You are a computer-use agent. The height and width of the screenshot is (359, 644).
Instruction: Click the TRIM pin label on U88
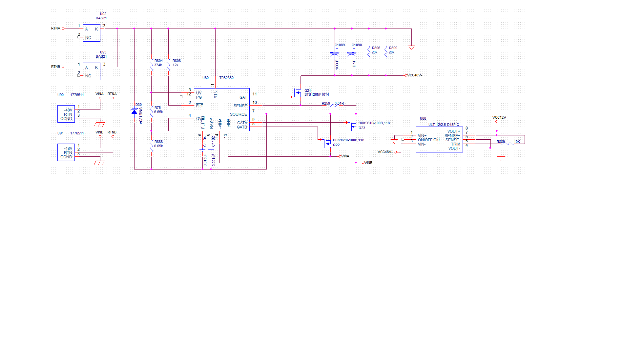click(x=455, y=144)
